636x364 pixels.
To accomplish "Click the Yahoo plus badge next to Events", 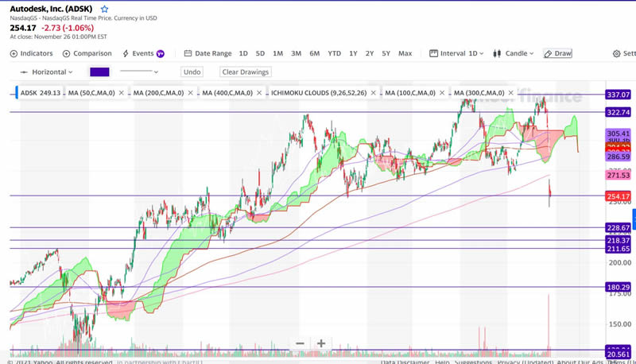I will pyautogui.click(x=161, y=53).
